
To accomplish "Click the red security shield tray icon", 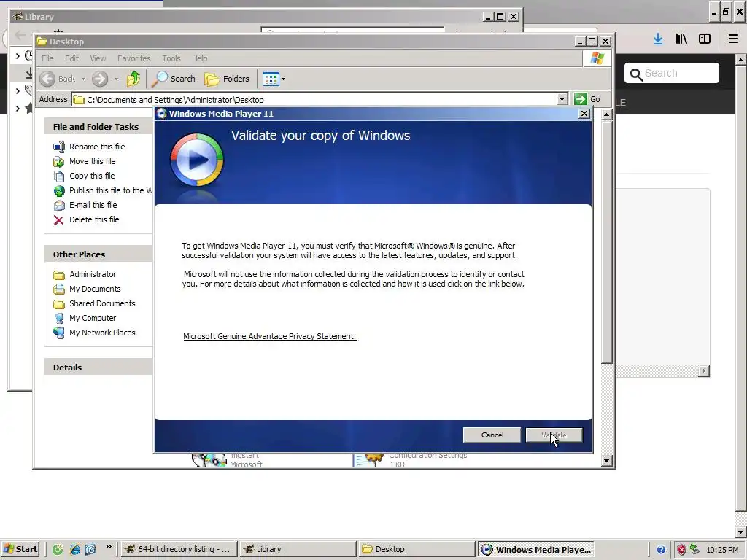I will tap(682, 550).
